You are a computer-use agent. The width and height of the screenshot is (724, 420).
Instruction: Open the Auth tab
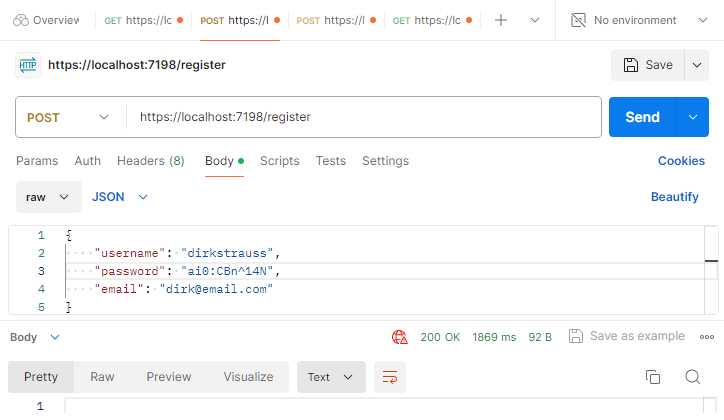point(87,161)
